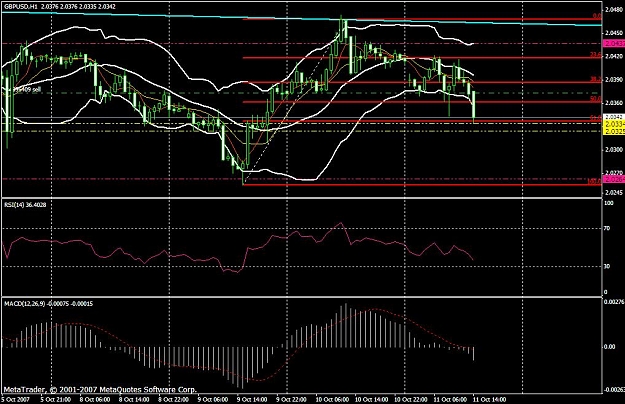Click the 10 Oct 06:00 time label
The image size is (625, 404).
coord(332,400)
